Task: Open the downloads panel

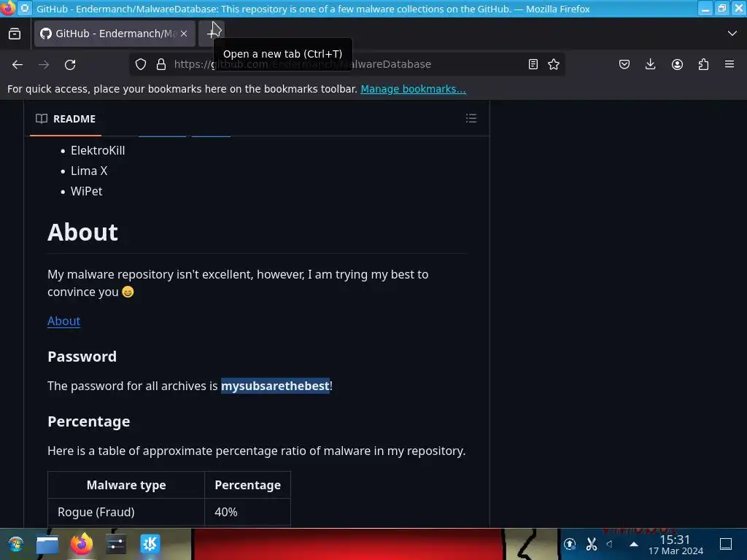Action: 650,64
